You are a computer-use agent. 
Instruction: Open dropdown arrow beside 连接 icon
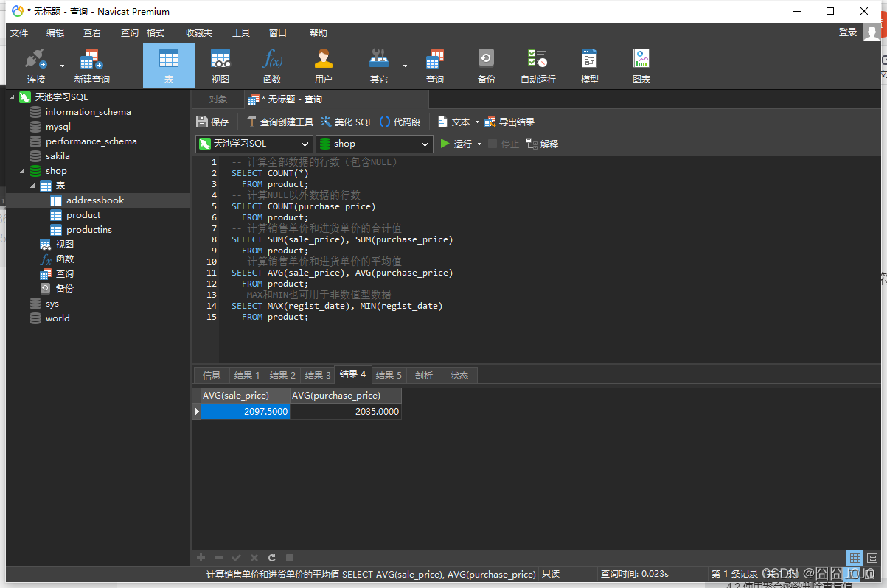coord(62,66)
